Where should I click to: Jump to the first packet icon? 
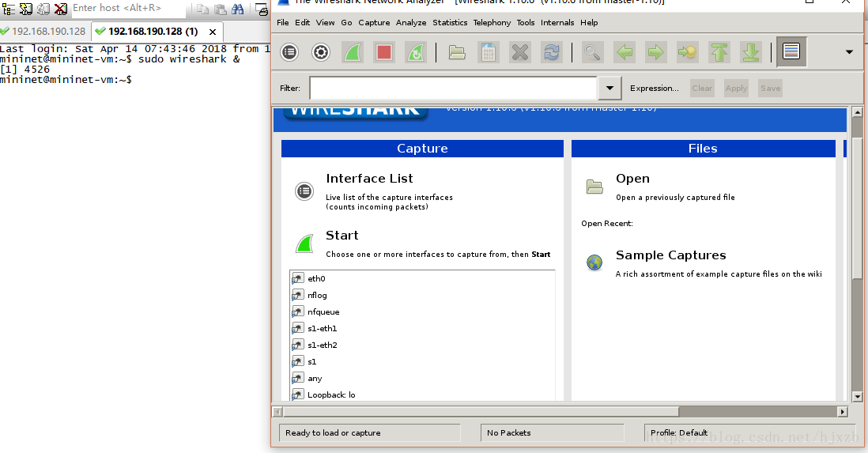coord(719,53)
